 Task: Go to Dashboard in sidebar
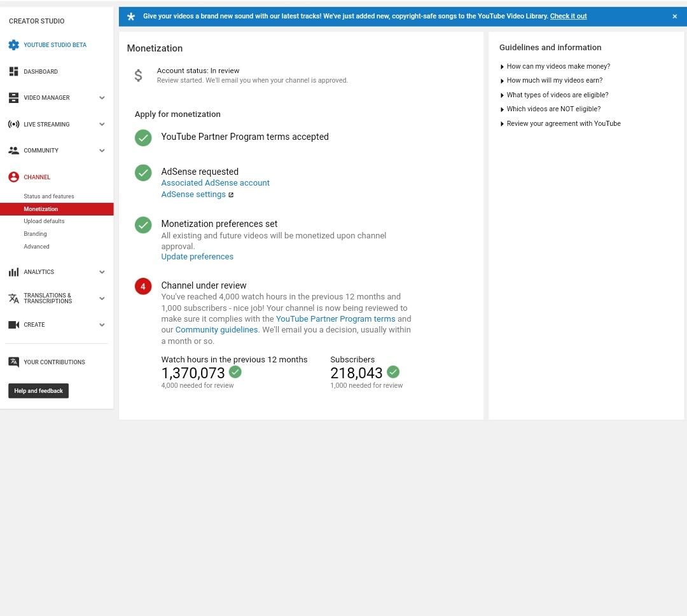point(40,71)
